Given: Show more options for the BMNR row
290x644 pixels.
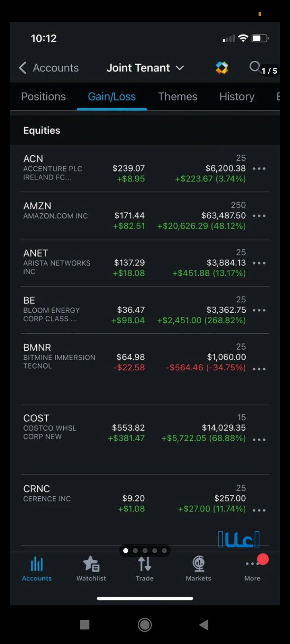Looking at the screenshot, I should [259, 369].
